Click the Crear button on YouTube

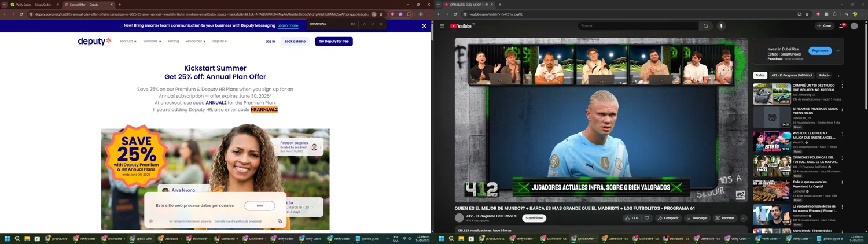click(824, 26)
